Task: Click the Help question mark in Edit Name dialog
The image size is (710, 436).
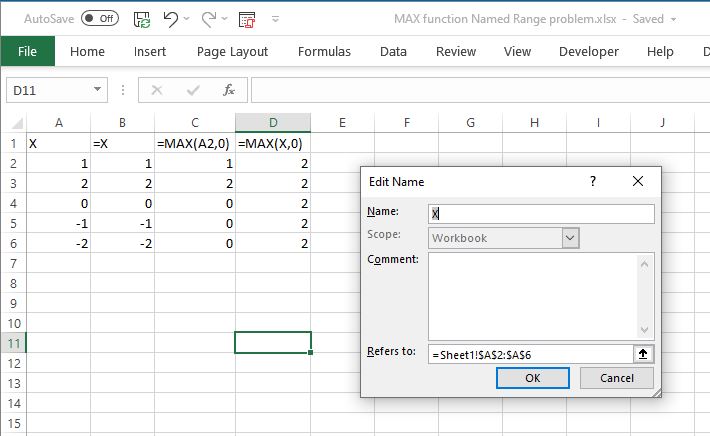Action: click(x=593, y=182)
